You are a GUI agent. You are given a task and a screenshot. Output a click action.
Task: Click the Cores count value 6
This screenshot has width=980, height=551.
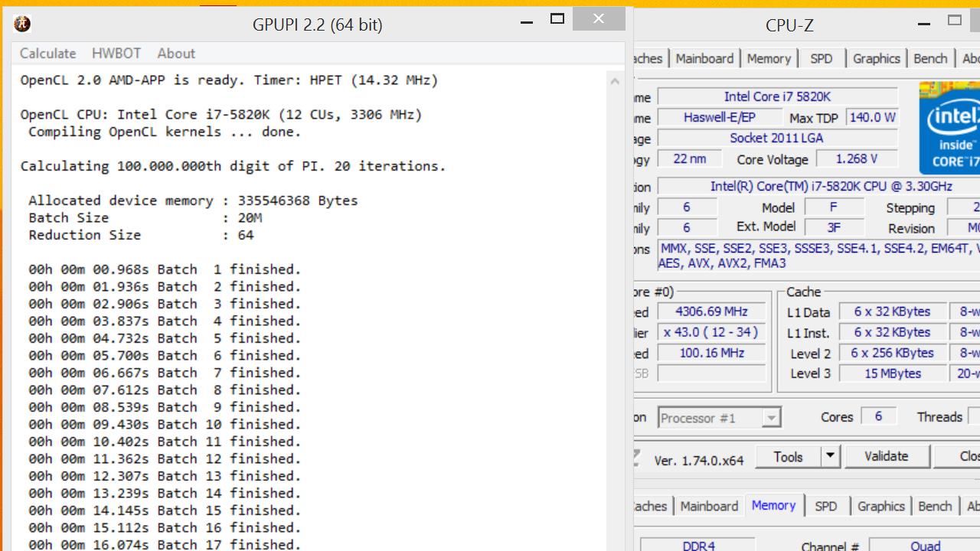coord(878,416)
